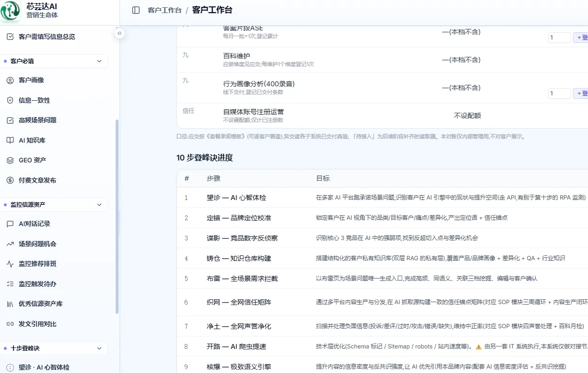Collapse sidebar with double-chevron button

tap(119, 33)
